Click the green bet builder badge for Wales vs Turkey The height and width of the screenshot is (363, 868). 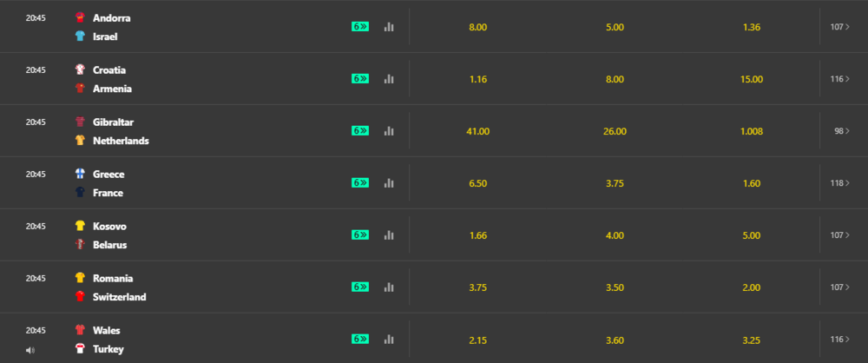pyautogui.click(x=360, y=340)
